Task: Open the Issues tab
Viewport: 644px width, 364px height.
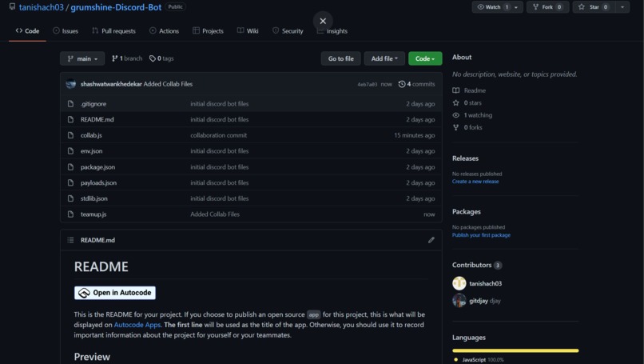Action: coord(66,31)
